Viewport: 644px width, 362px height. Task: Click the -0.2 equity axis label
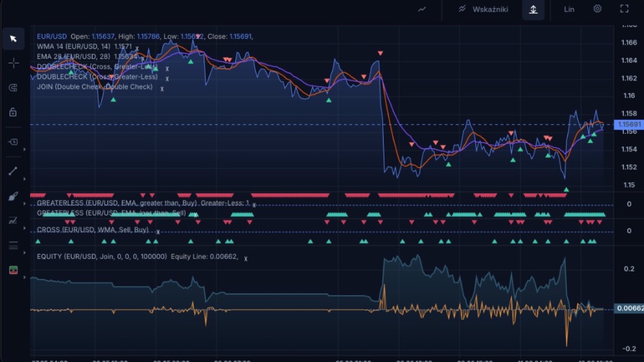click(x=629, y=348)
